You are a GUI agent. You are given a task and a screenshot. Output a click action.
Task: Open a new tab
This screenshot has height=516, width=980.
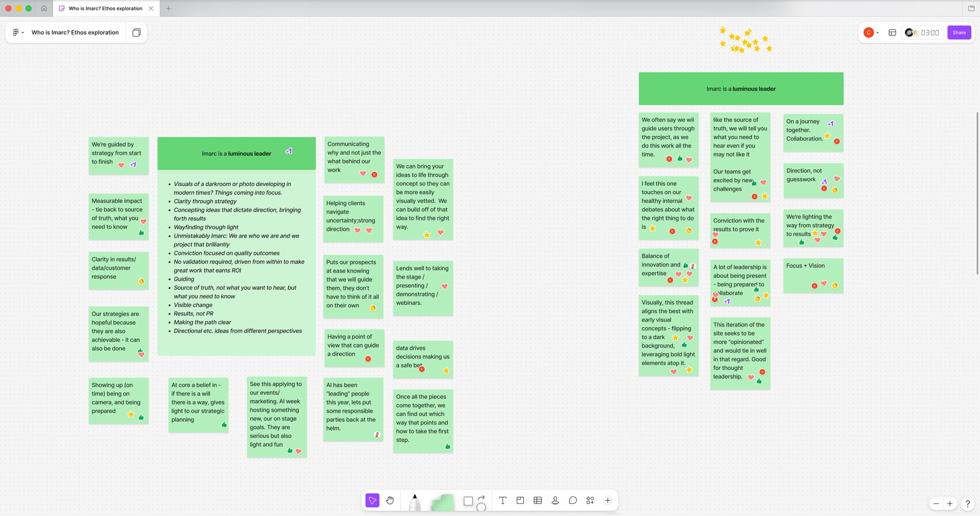(168, 8)
